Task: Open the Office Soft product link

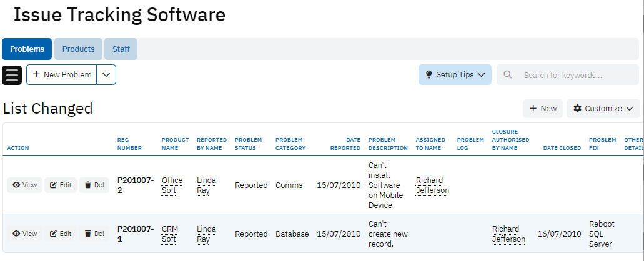Action: (172, 185)
